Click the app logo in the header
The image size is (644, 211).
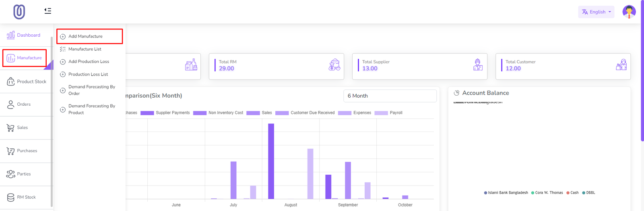tap(19, 12)
